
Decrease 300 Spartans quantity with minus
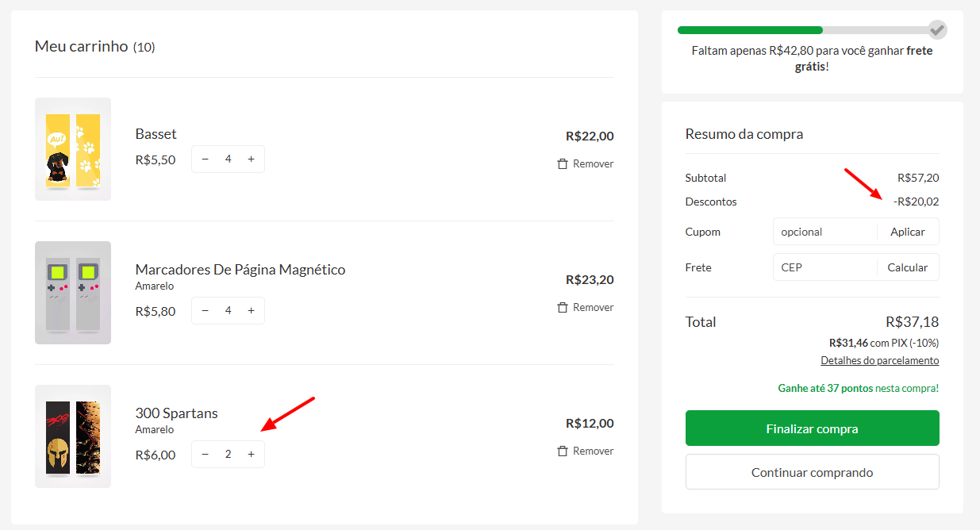[x=206, y=455]
